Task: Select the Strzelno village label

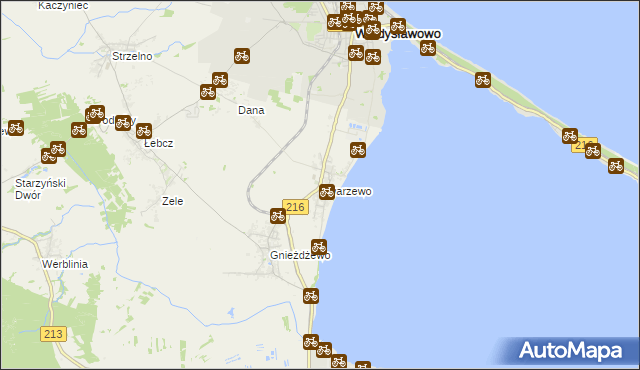Action: [x=132, y=56]
